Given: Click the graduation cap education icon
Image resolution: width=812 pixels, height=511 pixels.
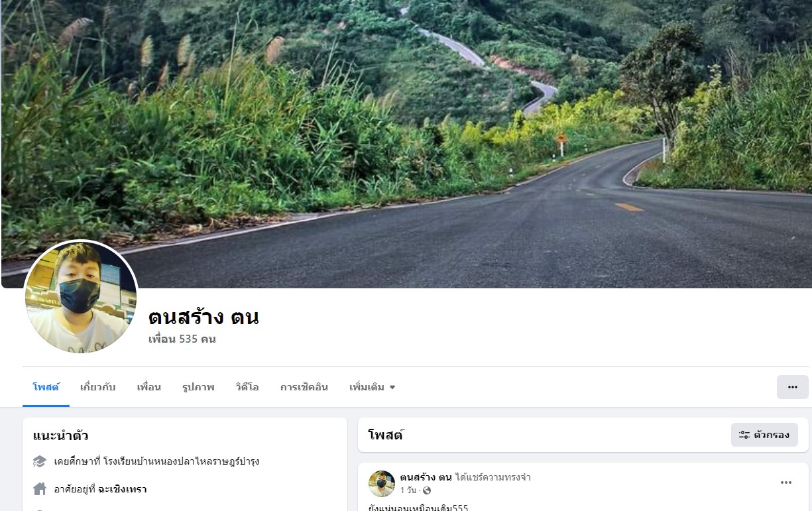Looking at the screenshot, I should coord(40,461).
